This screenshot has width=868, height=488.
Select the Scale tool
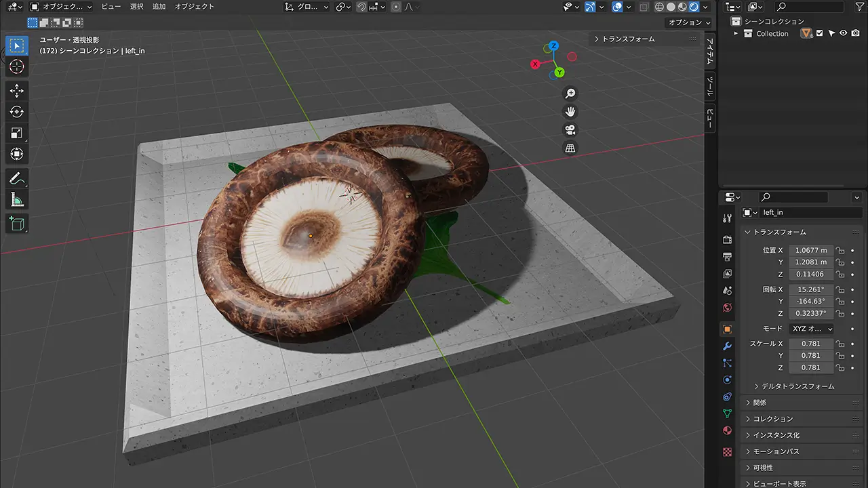click(x=17, y=133)
